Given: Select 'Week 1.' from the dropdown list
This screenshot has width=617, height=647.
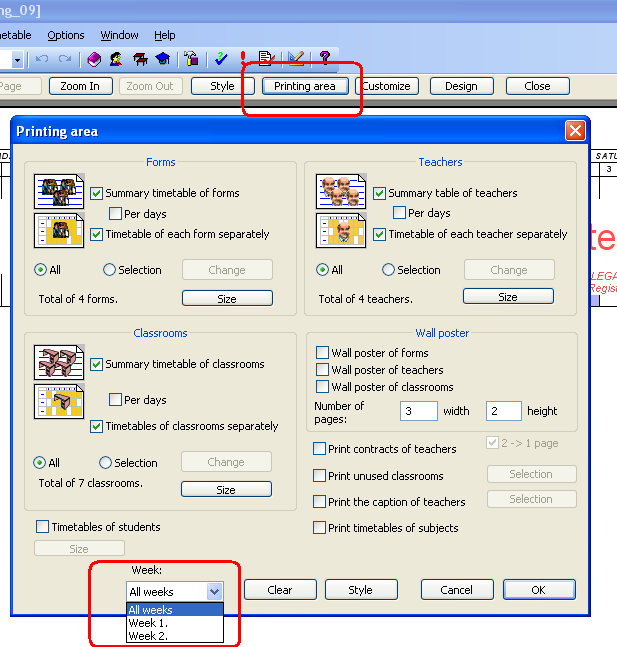Looking at the screenshot, I should 147,623.
